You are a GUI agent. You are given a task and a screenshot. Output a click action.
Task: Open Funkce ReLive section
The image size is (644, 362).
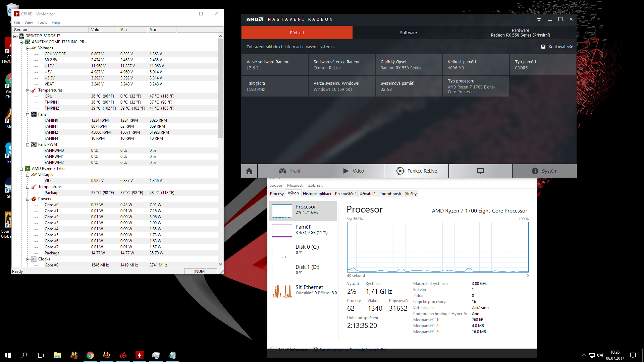tap(417, 171)
